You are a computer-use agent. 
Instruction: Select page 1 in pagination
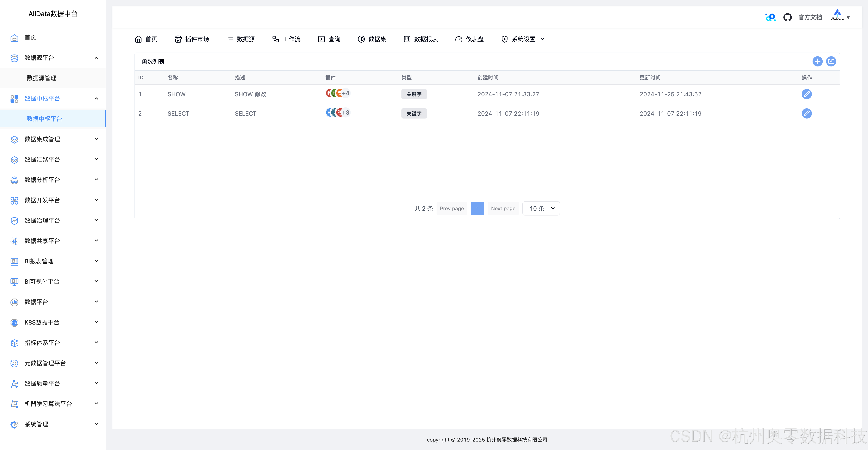[477, 209]
